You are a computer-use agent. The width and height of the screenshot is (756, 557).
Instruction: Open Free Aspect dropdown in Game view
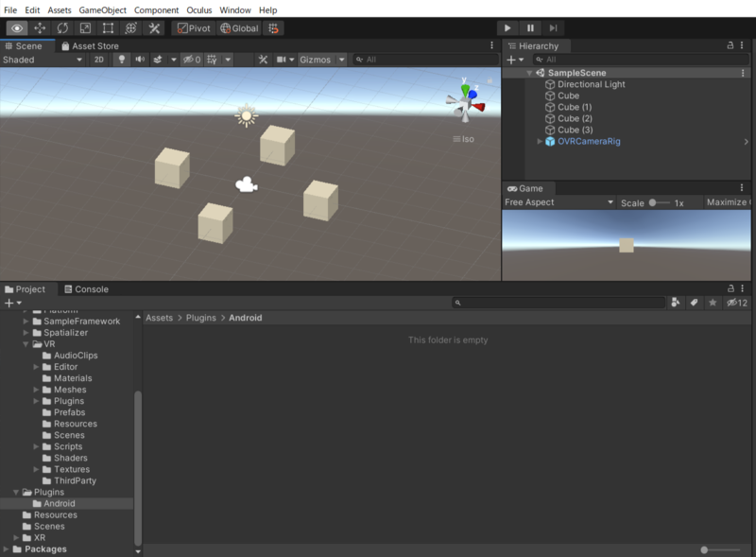[x=558, y=202]
